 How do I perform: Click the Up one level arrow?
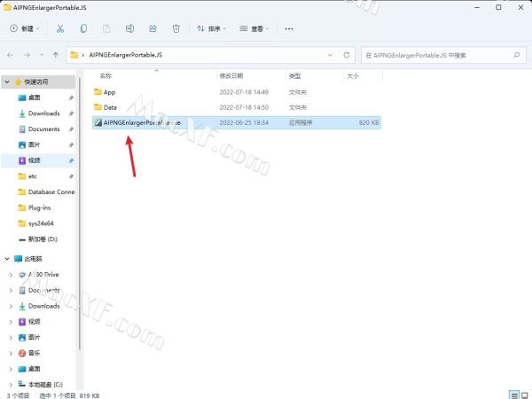[x=56, y=55]
